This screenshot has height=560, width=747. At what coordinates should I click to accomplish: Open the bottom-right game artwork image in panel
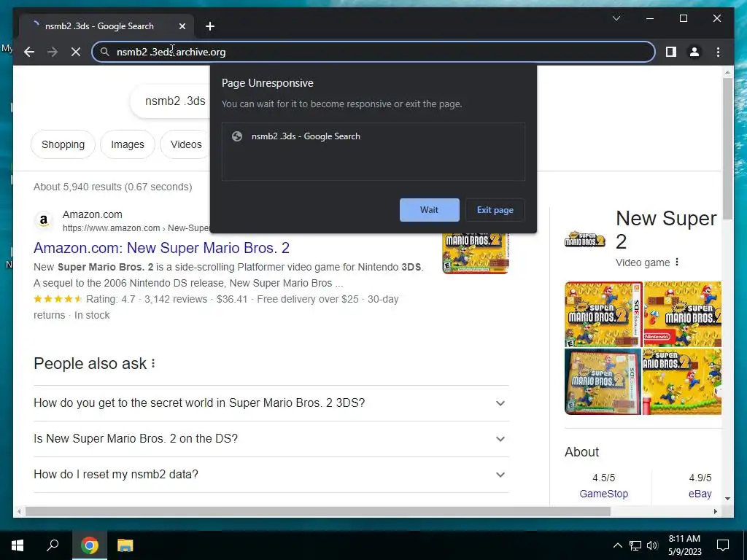click(682, 381)
